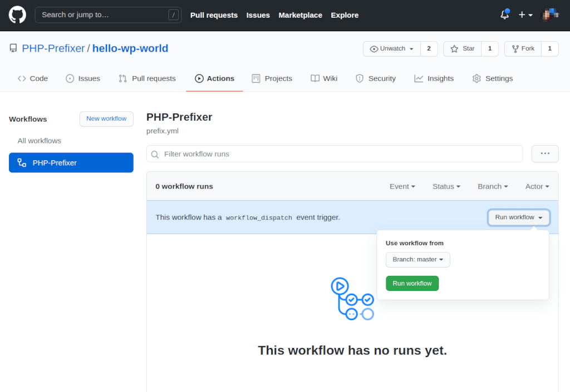This screenshot has width=570, height=392.
Task: Open the Branch: master selector
Action: pos(418,260)
